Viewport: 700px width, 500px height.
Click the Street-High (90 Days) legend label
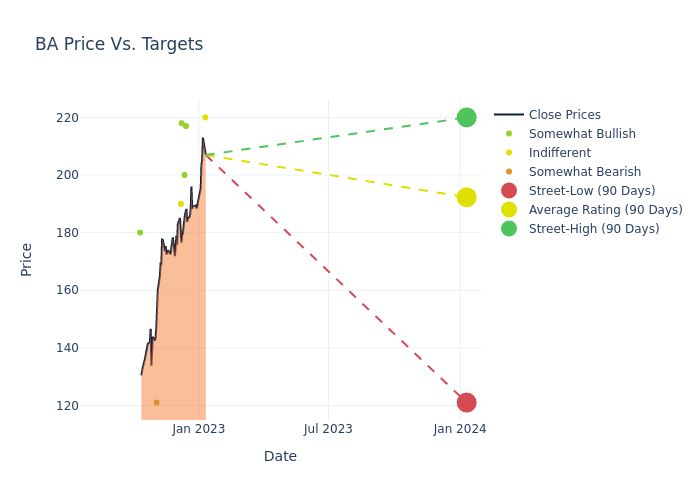(594, 229)
